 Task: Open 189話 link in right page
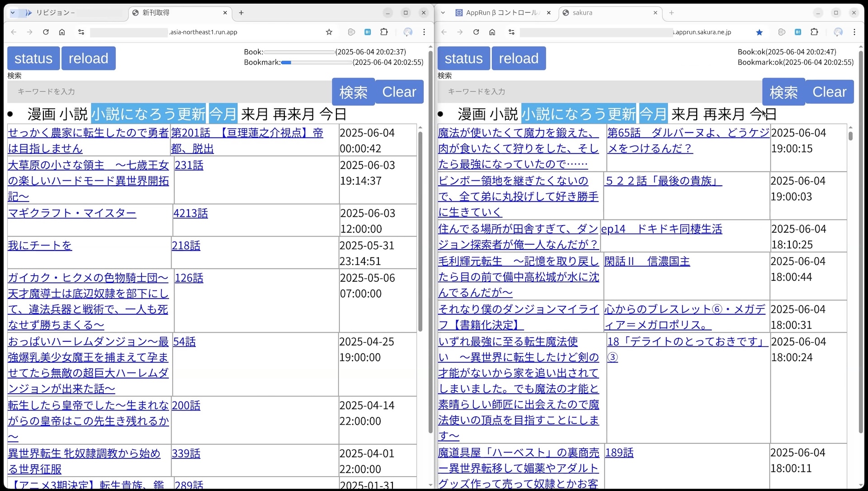coord(619,453)
